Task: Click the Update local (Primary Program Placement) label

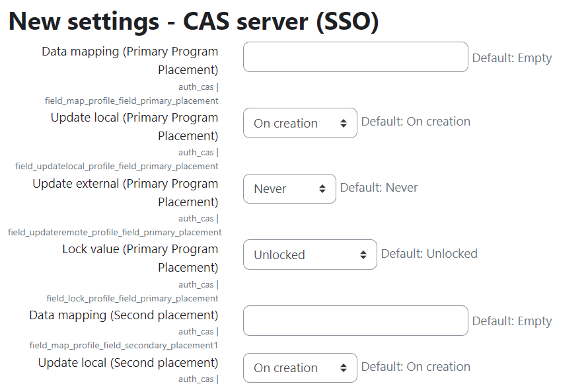Action: pos(134,126)
